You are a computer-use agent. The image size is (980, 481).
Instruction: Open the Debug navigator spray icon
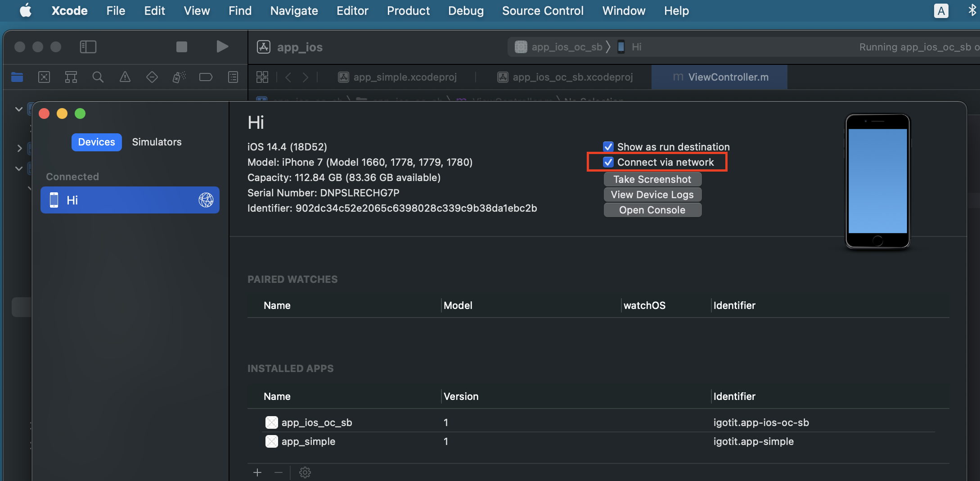tap(179, 77)
